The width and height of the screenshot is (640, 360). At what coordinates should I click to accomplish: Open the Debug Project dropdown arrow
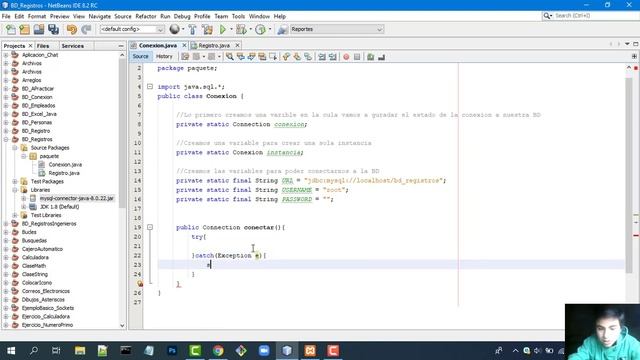250,29
